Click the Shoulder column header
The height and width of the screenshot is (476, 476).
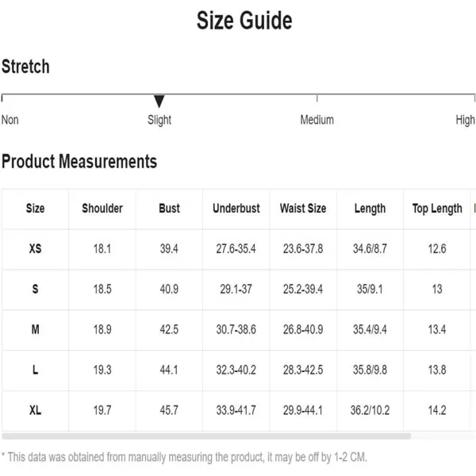[102, 209]
